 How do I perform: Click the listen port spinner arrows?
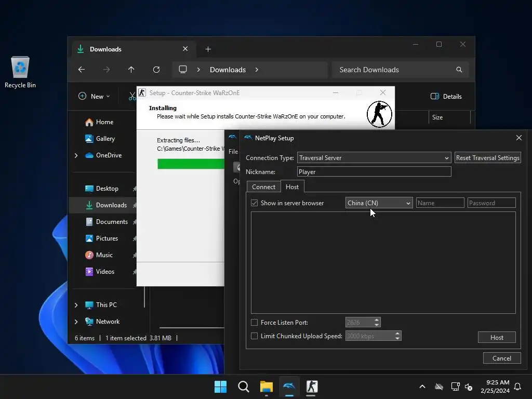pos(377,322)
